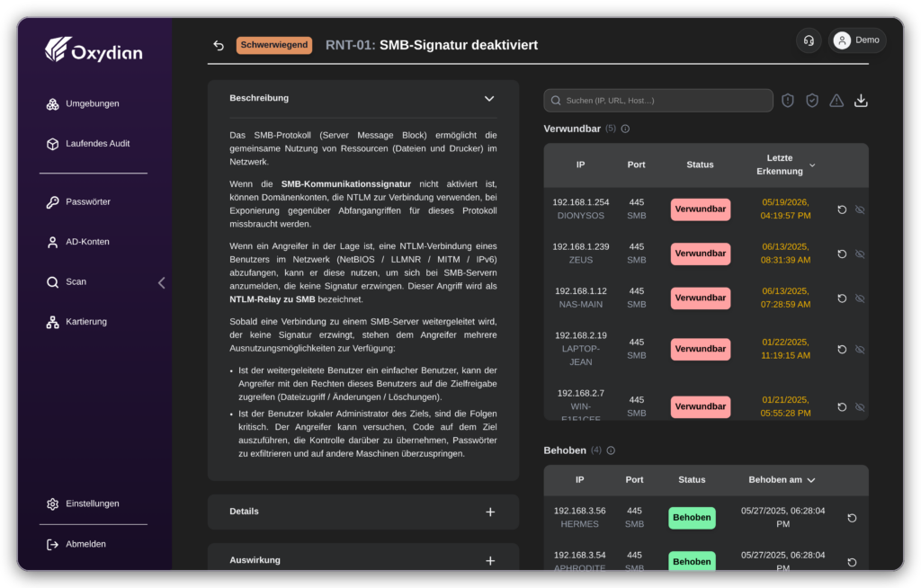
Task: Hide the DIONYSOS row with eye-off icon
Action: click(860, 209)
